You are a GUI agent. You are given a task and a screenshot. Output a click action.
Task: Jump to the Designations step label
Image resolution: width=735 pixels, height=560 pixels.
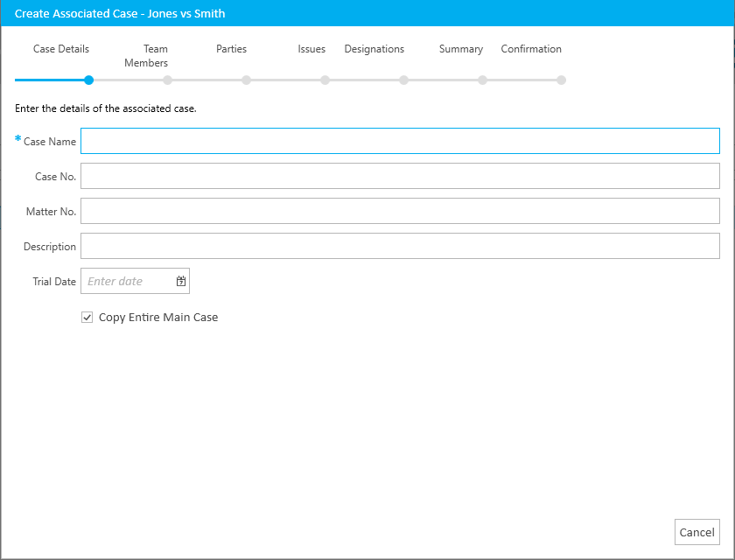374,49
